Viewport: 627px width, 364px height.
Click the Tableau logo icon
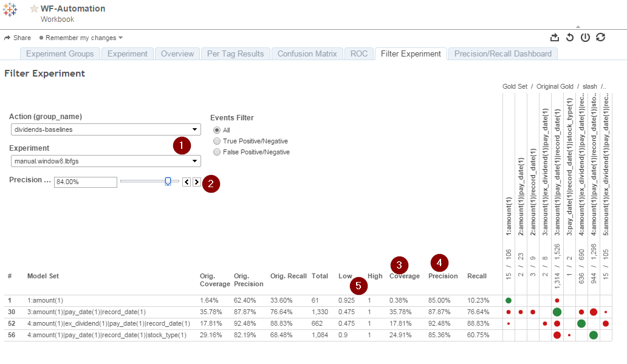click(10, 10)
